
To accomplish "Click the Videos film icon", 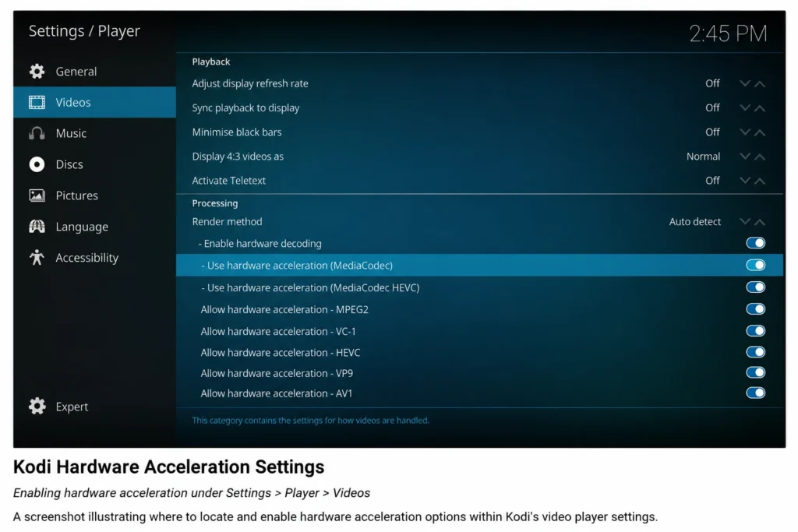I will coord(37,102).
